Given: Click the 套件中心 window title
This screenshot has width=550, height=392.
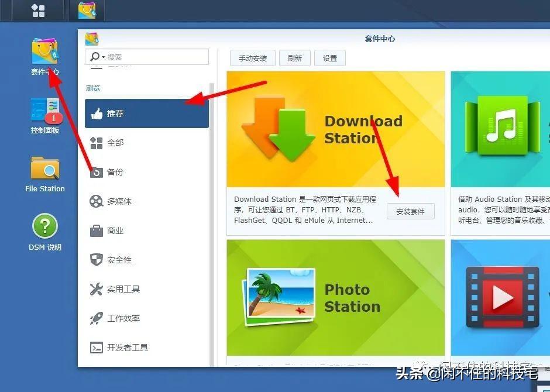Looking at the screenshot, I should click(x=380, y=39).
